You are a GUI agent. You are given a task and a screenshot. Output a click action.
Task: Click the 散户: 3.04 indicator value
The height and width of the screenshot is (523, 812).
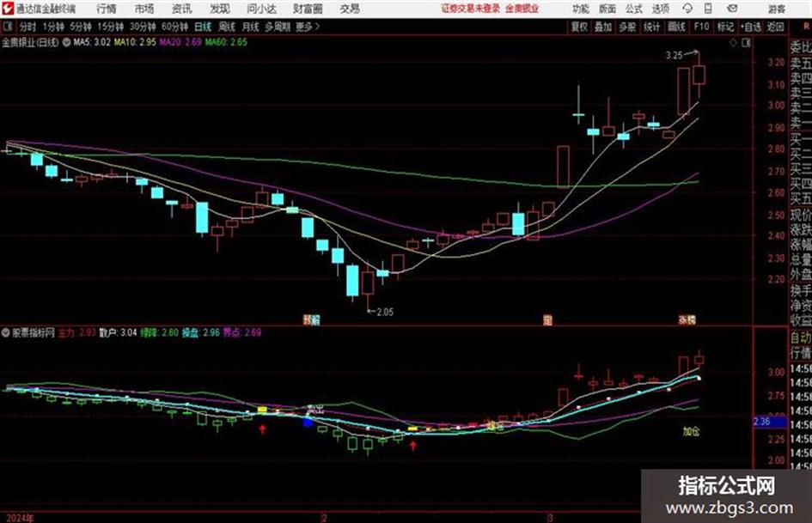coord(118,332)
